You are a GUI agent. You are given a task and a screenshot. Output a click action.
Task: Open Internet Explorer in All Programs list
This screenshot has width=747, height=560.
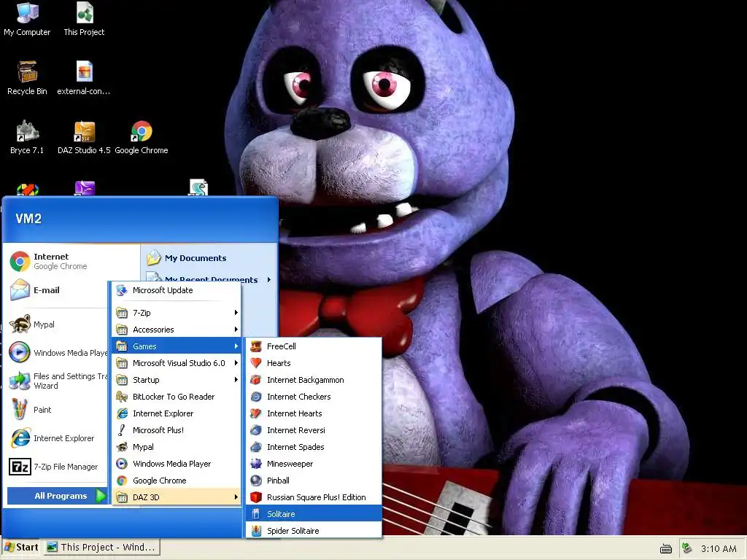pyautogui.click(x=177, y=413)
